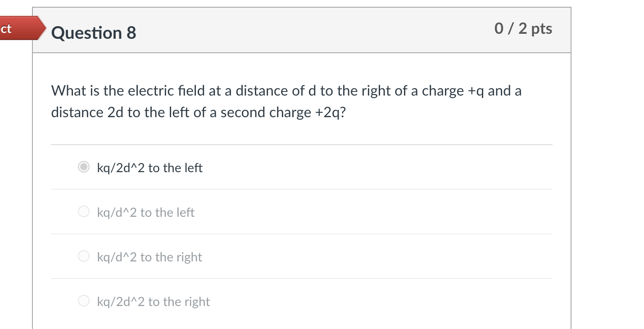Click the divider line below the question text
The height and width of the screenshot is (329, 644).
[302, 144]
